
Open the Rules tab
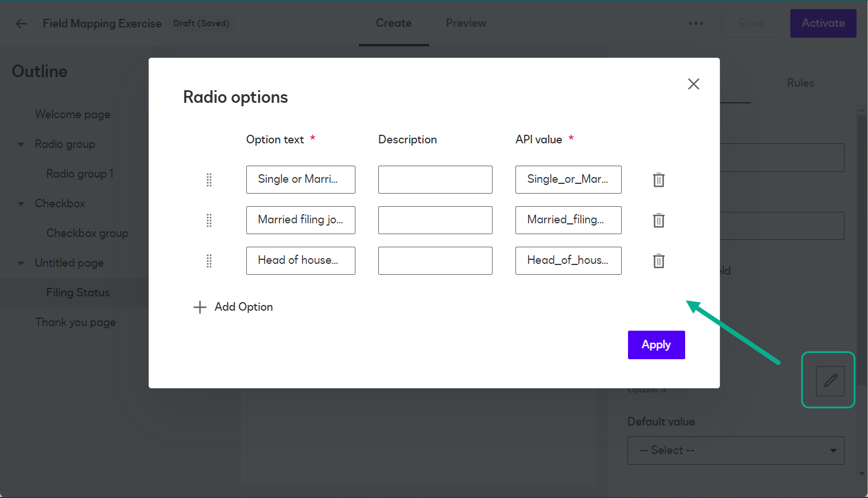(800, 83)
